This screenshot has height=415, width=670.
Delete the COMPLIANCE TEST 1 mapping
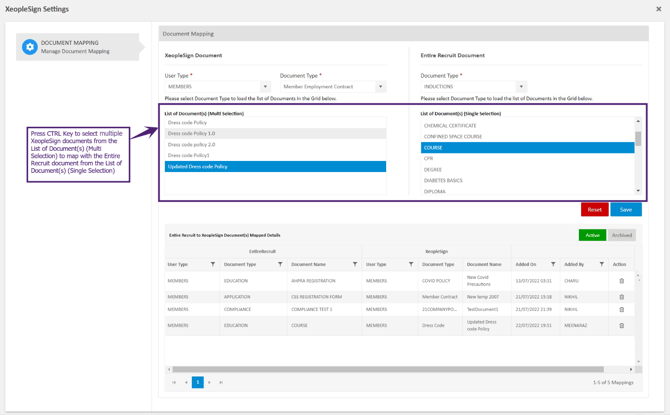point(622,309)
